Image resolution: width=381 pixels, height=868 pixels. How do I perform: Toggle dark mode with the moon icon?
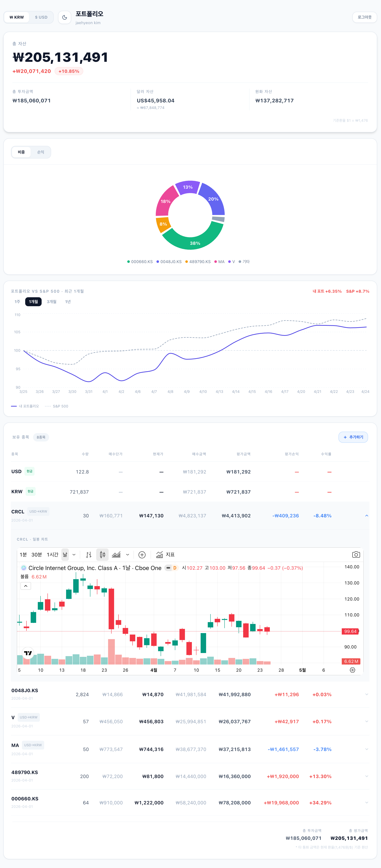pos(65,18)
